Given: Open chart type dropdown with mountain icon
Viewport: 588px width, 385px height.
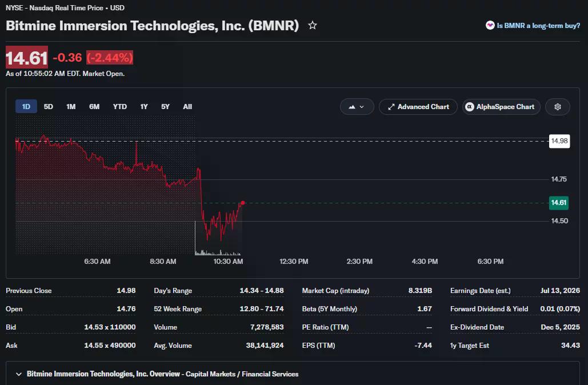Looking at the screenshot, I should [x=357, y=107].
